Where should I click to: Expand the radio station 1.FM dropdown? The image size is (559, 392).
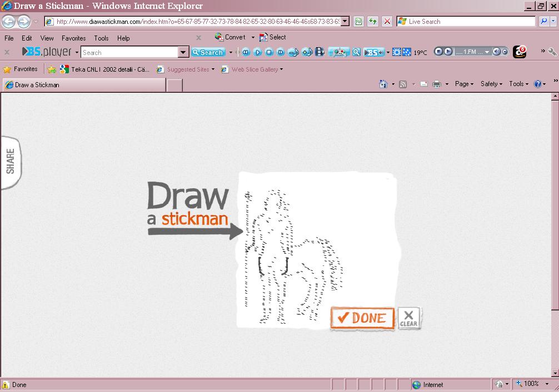(487, 52)
